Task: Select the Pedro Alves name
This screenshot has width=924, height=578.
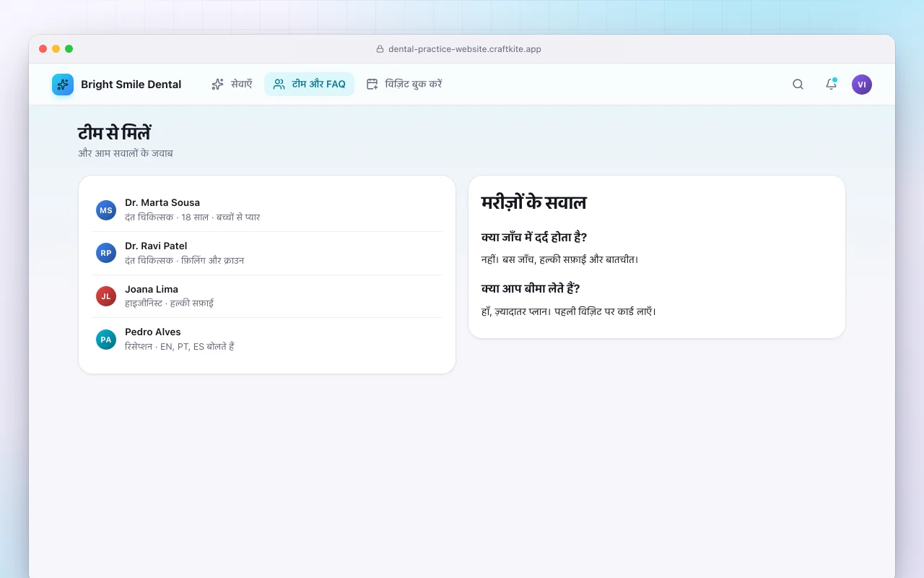Action: point(153,332)
